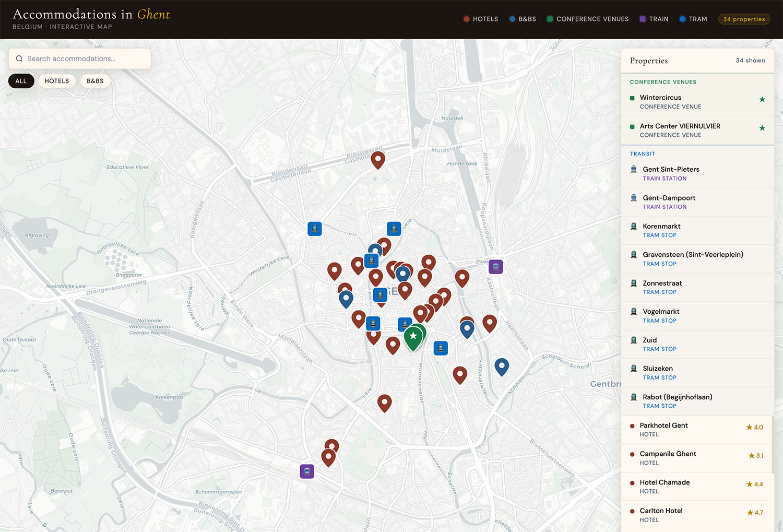Click the train icon next to Gent Sint-Pieters

coord(634,169)
